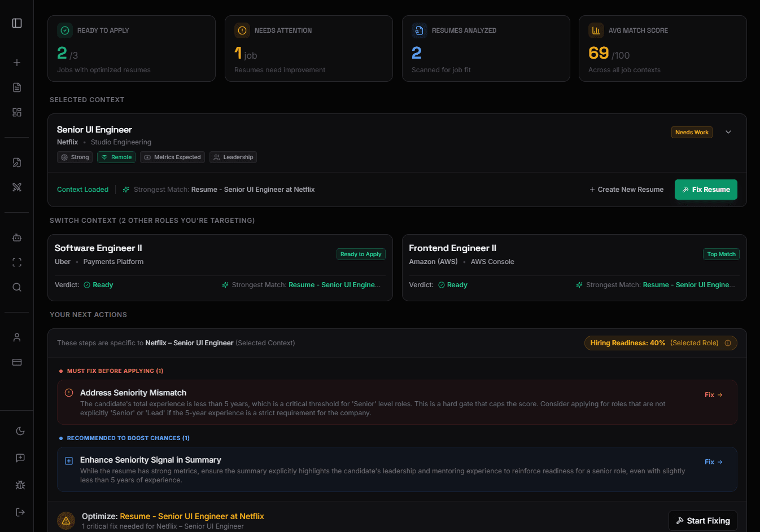Click the logout icon in sidebar
This screenshot has height=532, width=760.
(20, 512)
